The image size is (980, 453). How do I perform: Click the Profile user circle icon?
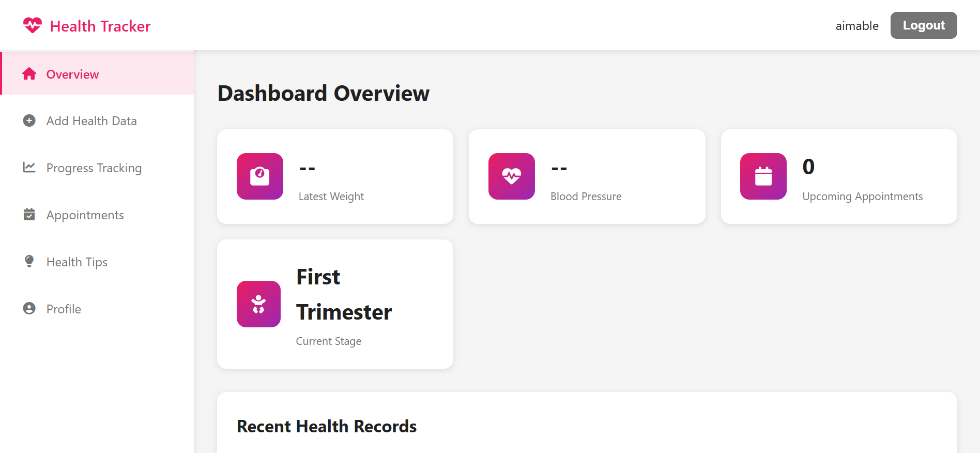29,309
